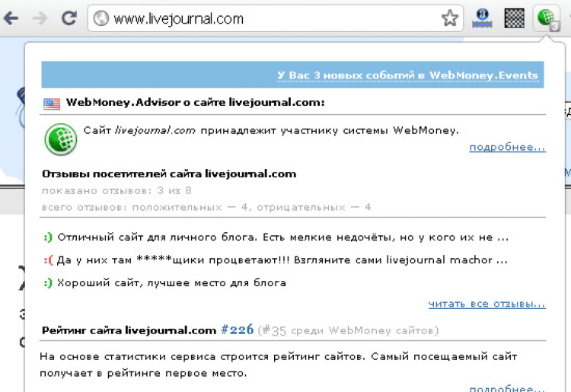
Task: Toggle the WebMoney Advisor extension icon
Action: click(547, 18)
